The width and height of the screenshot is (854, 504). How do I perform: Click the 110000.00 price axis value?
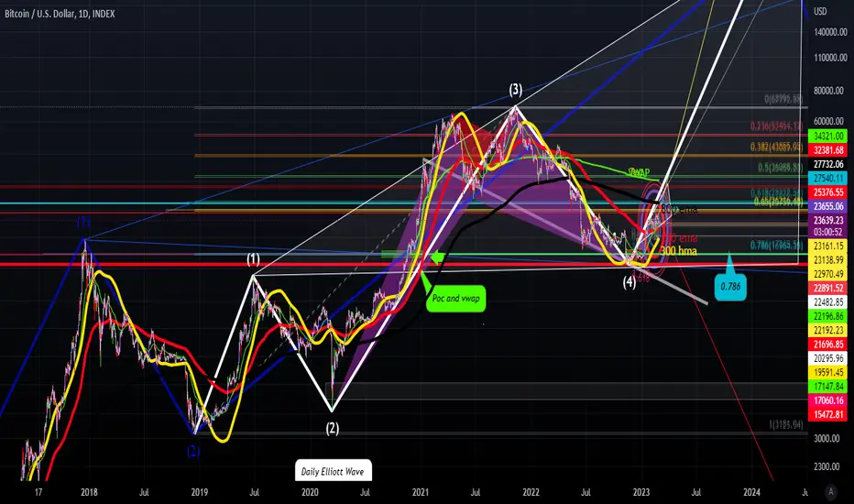tap(830, 58)
